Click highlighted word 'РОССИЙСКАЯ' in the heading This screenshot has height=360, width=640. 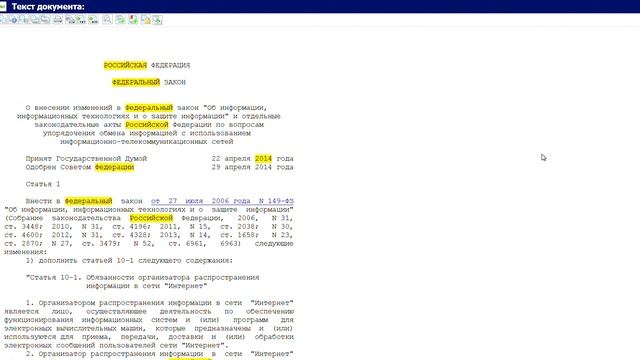point(125,65)
